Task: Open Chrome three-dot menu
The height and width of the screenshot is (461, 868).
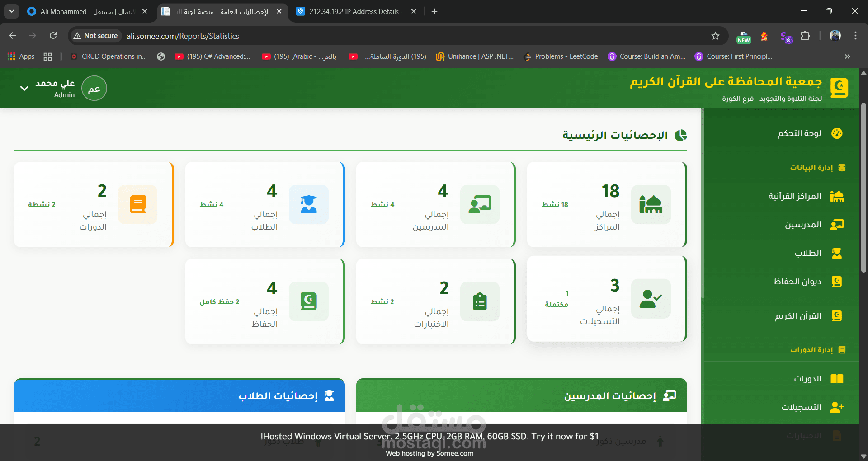Action: click(855, 36)
